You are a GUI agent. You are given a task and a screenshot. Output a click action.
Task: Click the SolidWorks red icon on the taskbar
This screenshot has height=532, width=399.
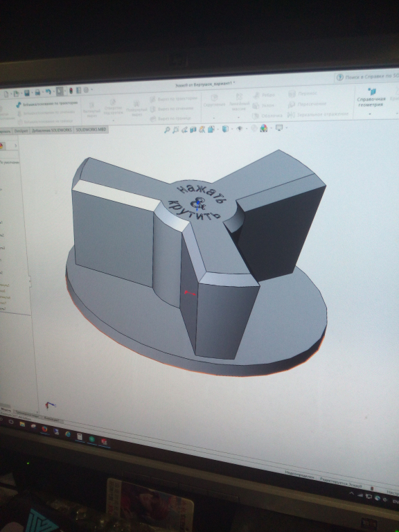pyautogui.click(x=104, y=441)
